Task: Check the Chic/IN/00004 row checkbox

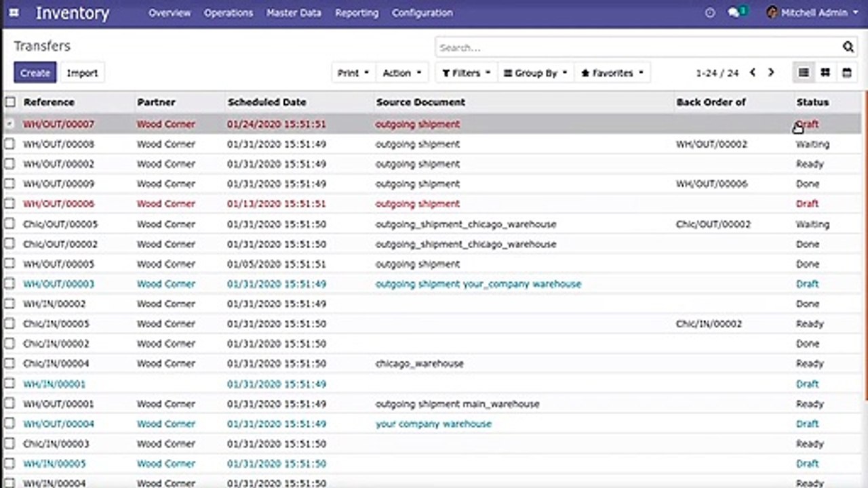Action: click(9, 363)
